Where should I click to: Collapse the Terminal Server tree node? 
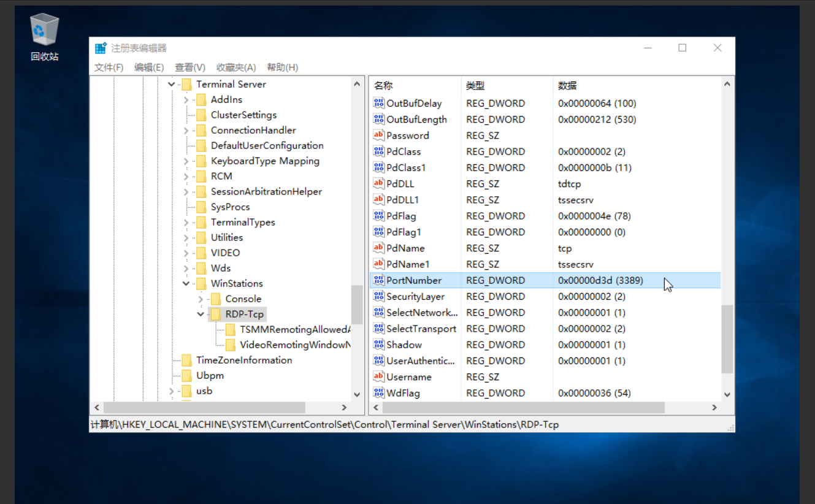pos(171,84)
